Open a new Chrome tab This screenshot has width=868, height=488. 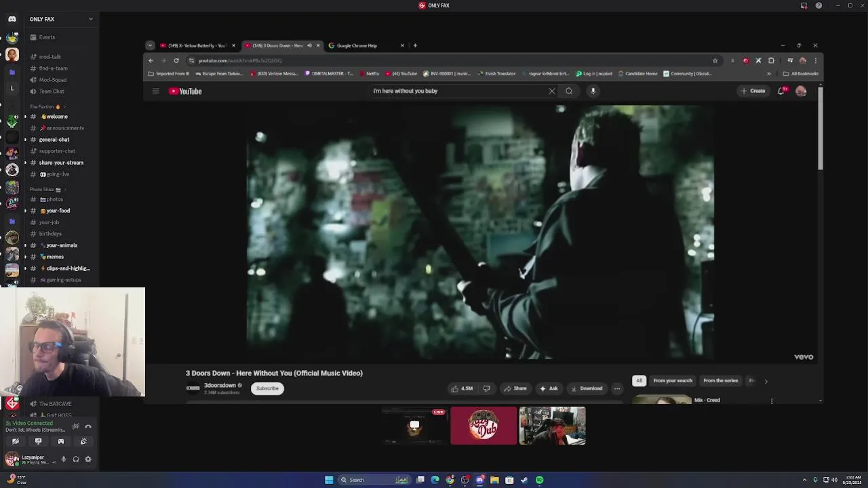pyautogui.click(x=415, y=45)
